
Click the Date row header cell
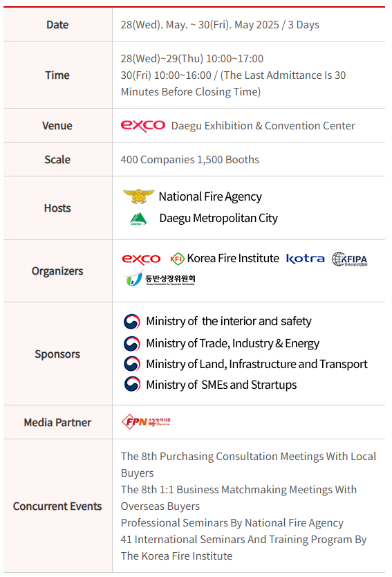pyautogui.click(x=57, y=25)
